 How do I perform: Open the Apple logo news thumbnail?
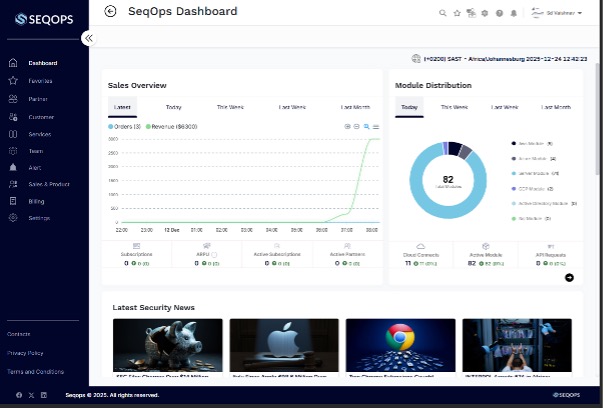[284, 345]
